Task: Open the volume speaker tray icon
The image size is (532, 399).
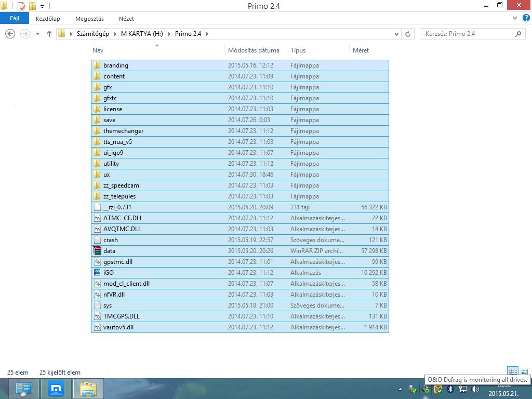Action: tap(475, 389)
